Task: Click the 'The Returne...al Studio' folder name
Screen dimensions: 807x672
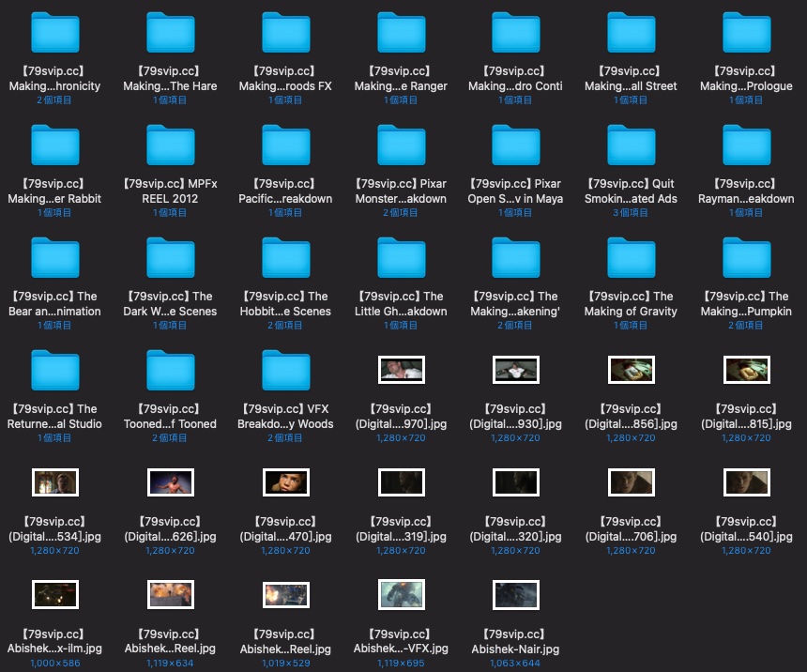Action: pyautogui.click(x=54, y=417)
